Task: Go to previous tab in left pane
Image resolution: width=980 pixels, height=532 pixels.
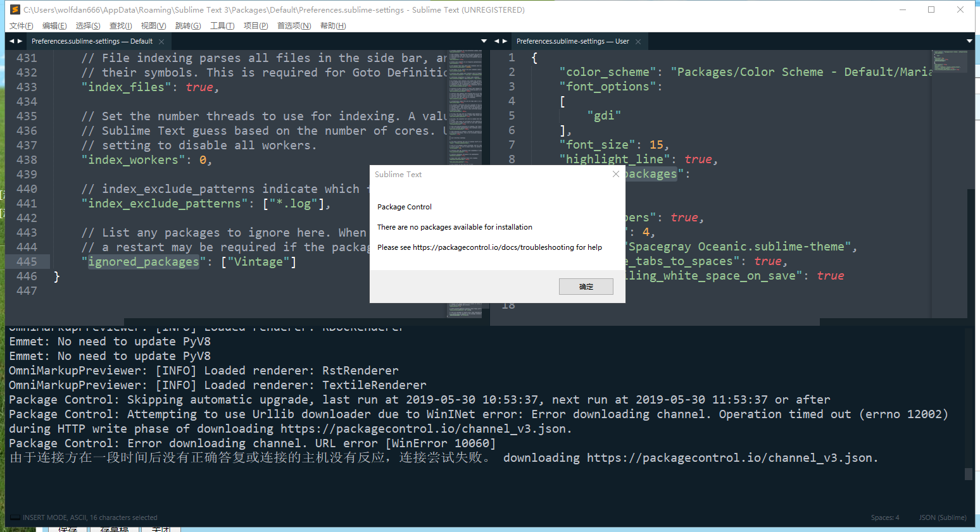Action: pos(11,41)
